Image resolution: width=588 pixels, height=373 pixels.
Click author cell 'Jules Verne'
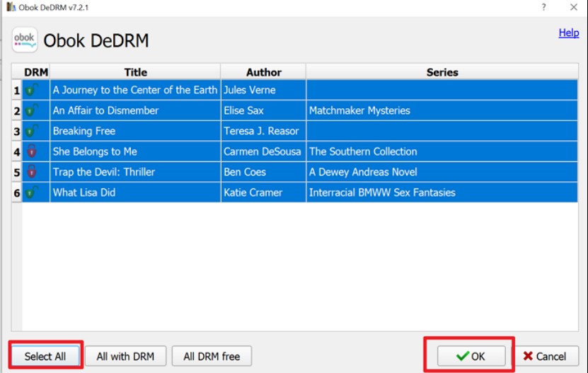[x=264, y=90]
